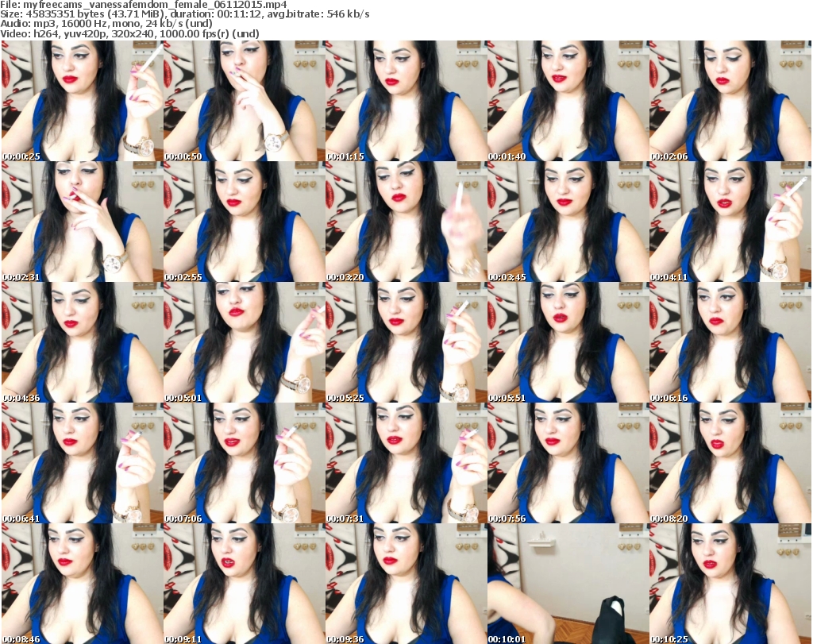
Task: Select the 00:09:36 thumbnail
Action: (x=406, y=584)
